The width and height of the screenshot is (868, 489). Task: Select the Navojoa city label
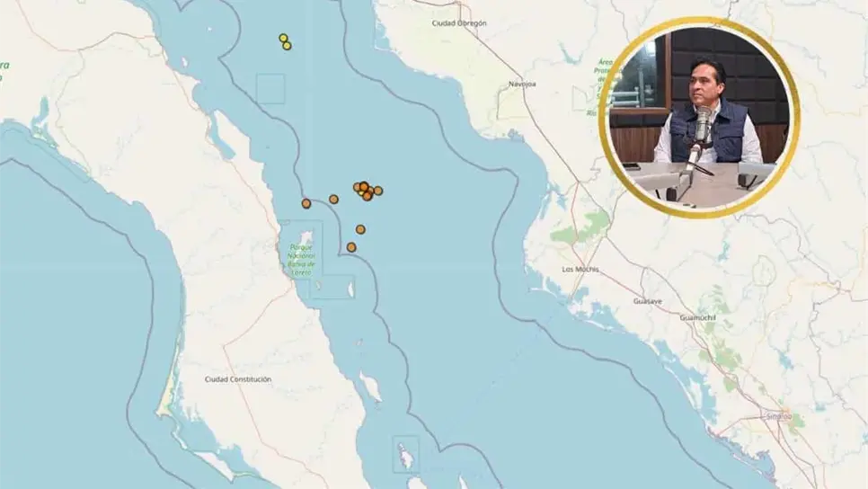click(522, 84)
